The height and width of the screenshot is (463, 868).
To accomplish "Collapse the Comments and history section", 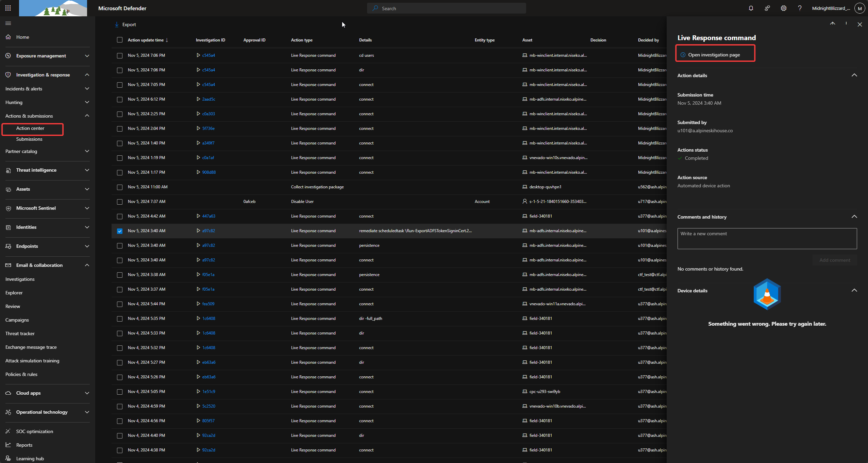I will (x=854, y=217).
